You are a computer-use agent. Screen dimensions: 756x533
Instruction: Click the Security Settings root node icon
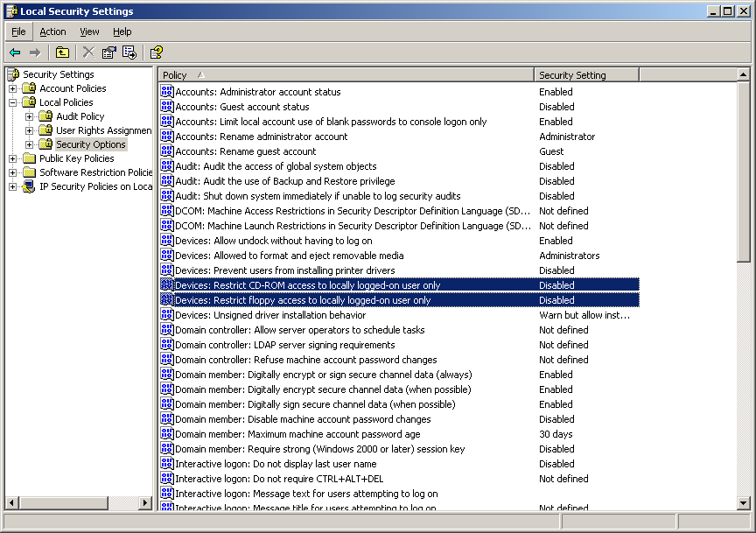coord(12,74)
